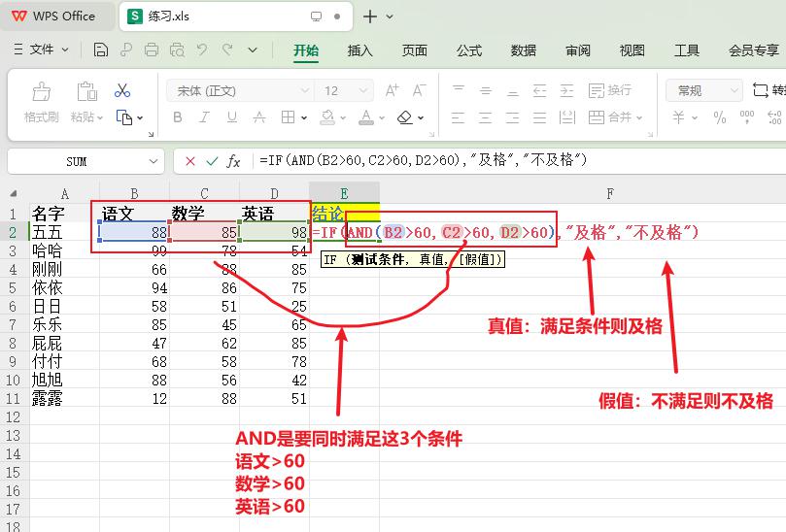Click the Distributed alignment icon
This screenshot has height=532, width=786.
[567, 117]
